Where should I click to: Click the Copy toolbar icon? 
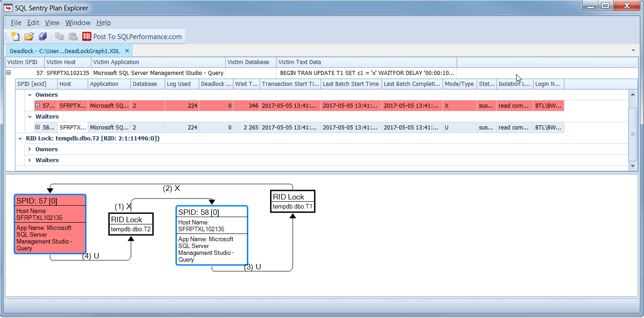pos(59,36)
